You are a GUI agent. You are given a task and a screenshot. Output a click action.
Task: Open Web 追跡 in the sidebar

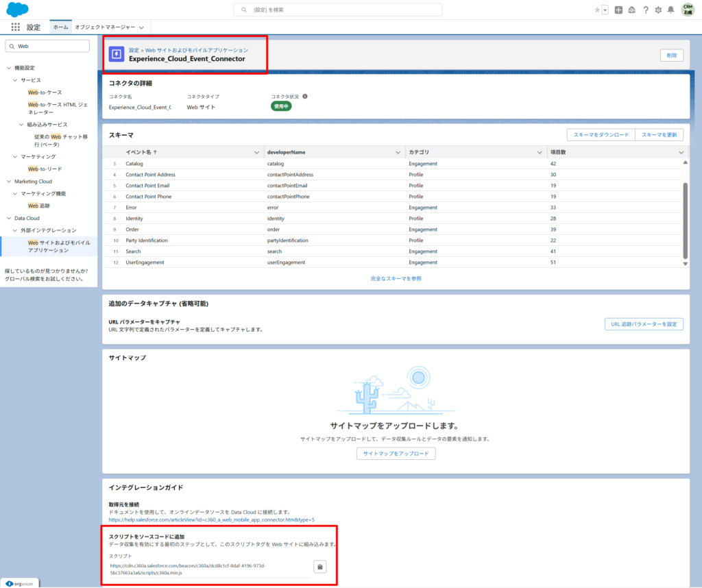pyautogui.click(x=39, y=206)
